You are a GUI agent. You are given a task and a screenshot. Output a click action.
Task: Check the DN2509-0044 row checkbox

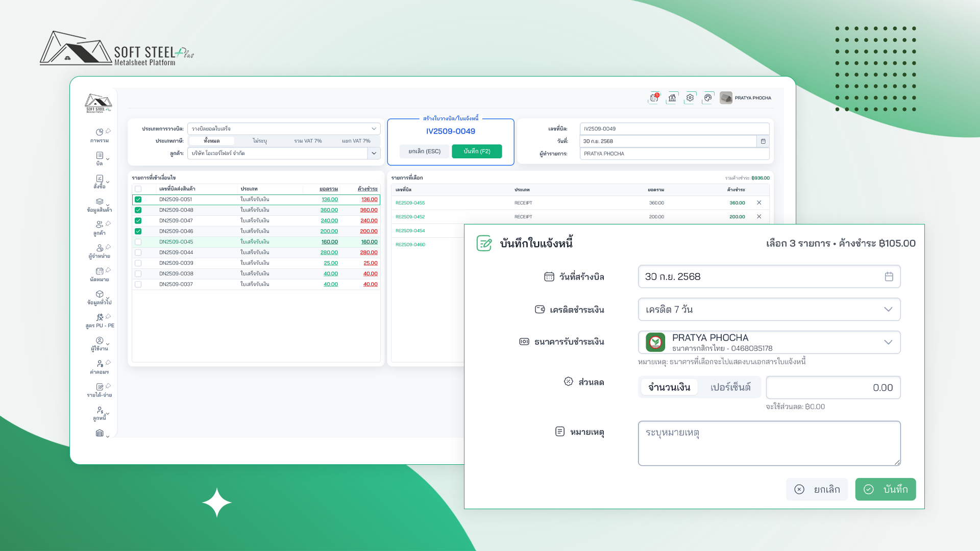(x=138, y=253)
